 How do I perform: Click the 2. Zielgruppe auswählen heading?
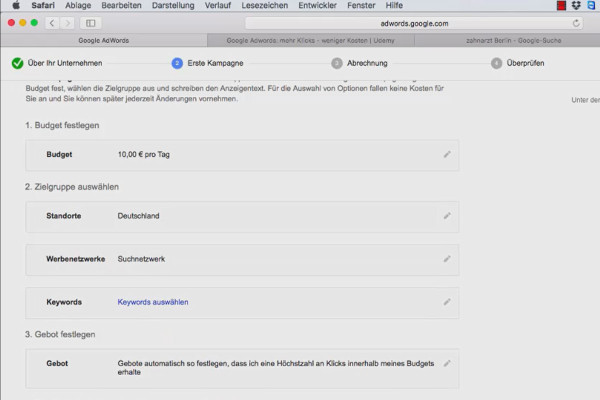tap(72, 187)
